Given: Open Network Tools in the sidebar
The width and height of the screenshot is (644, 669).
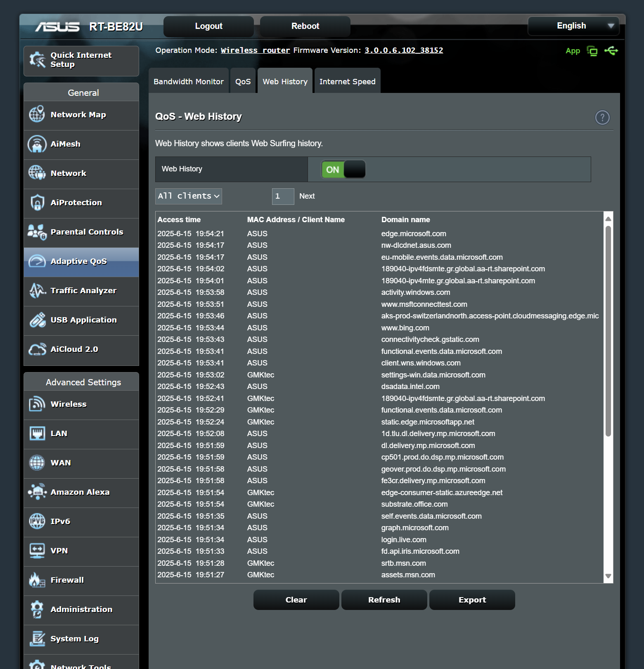Looking at the screenshot, I should pos(81,662).
